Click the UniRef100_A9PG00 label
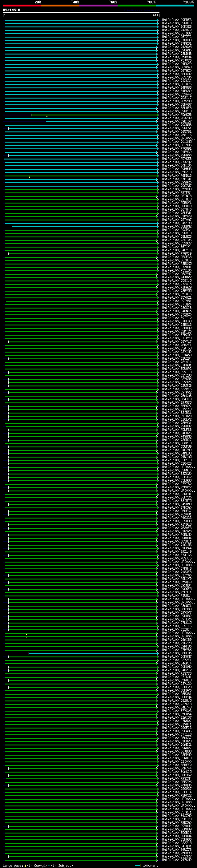 tap(176, 155)
